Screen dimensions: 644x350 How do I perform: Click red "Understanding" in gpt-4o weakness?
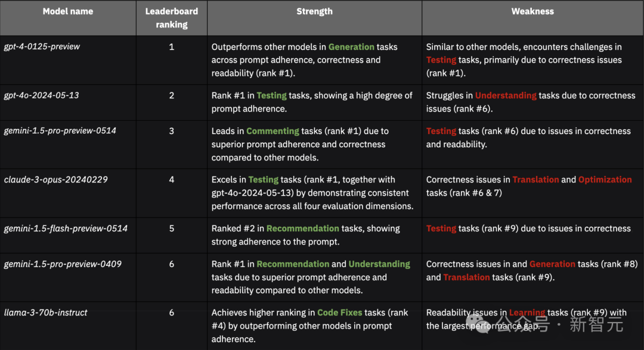[x=506, y=95]
